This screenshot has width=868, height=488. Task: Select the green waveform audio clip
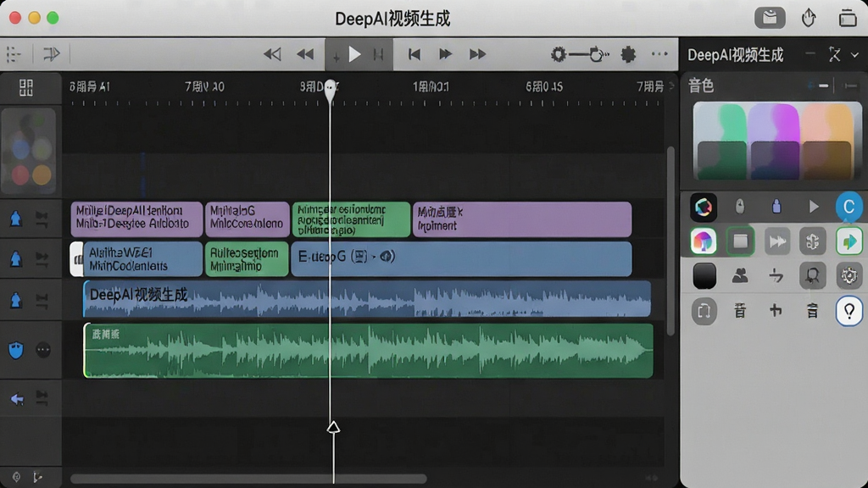368,351
